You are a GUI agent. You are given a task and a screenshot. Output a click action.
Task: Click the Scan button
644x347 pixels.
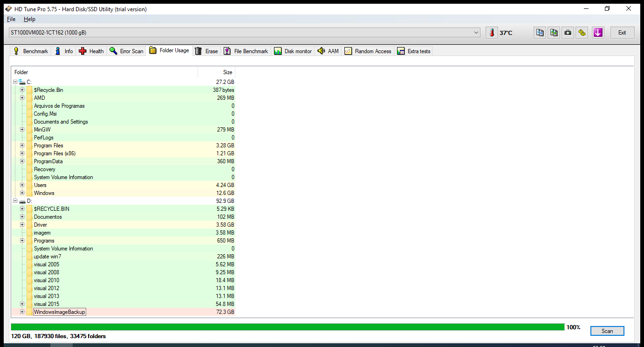pyautogui.click(x=607, y=331)
